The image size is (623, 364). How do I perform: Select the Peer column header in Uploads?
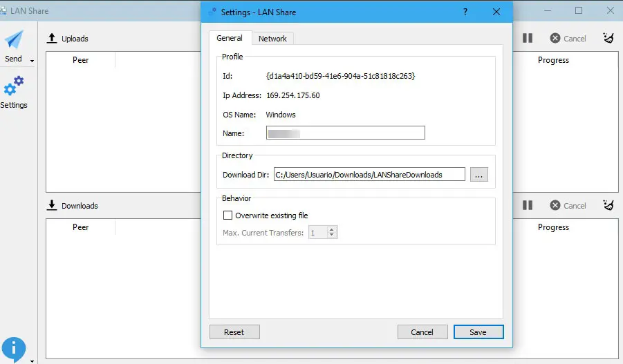(81, 60)
